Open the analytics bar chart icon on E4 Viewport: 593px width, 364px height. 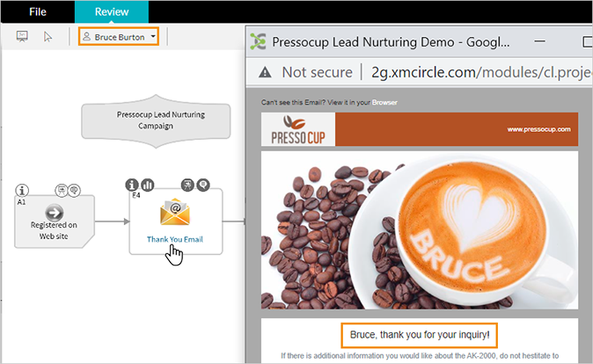click(148, 185)
